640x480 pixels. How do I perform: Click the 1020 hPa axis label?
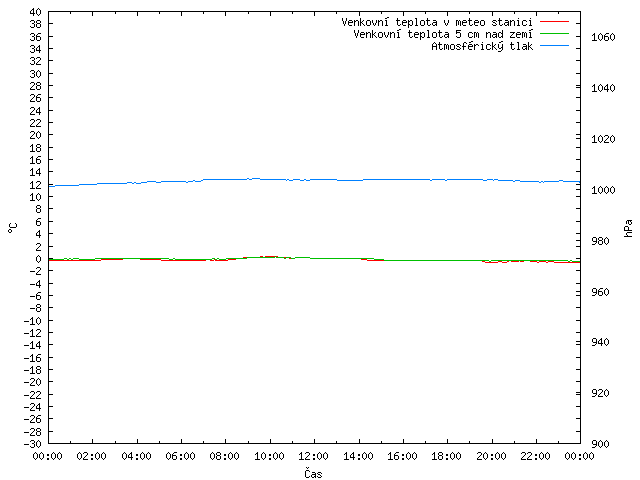coord(603,139)
